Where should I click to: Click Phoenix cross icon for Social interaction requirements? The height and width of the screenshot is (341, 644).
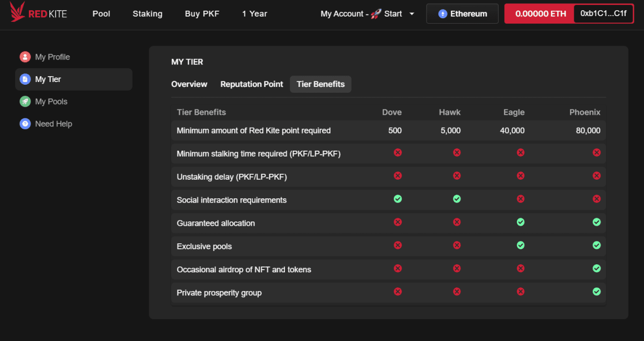pos(596,199)
